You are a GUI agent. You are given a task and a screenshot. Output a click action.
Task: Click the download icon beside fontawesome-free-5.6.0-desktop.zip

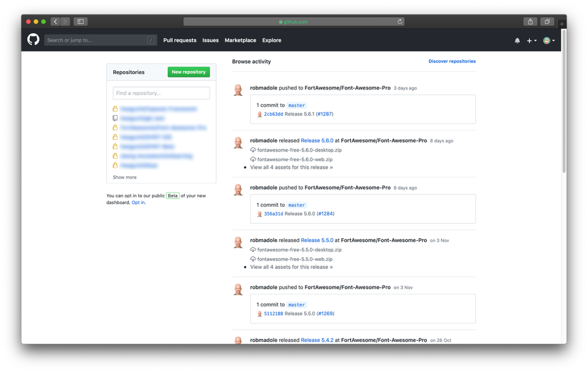pos(253,150)
